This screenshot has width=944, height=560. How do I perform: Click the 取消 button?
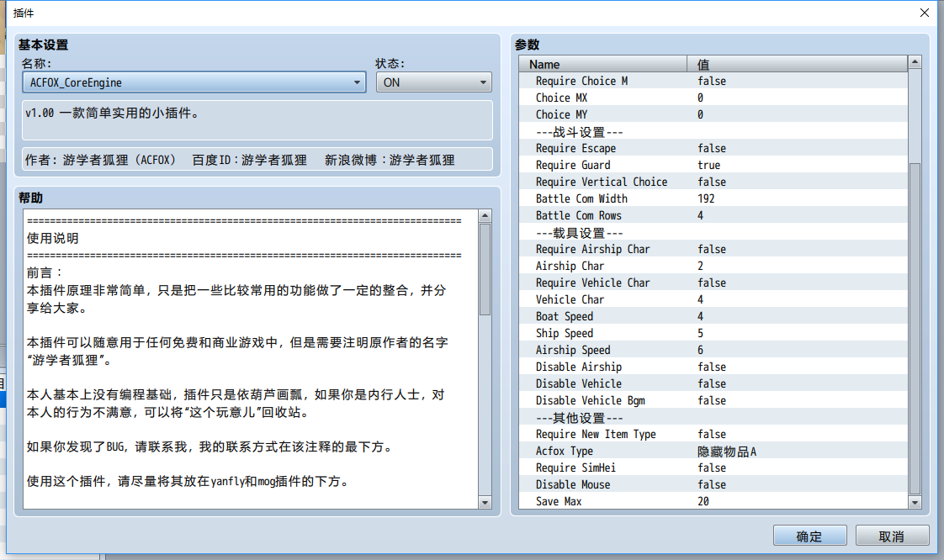[x=892, y=536]
